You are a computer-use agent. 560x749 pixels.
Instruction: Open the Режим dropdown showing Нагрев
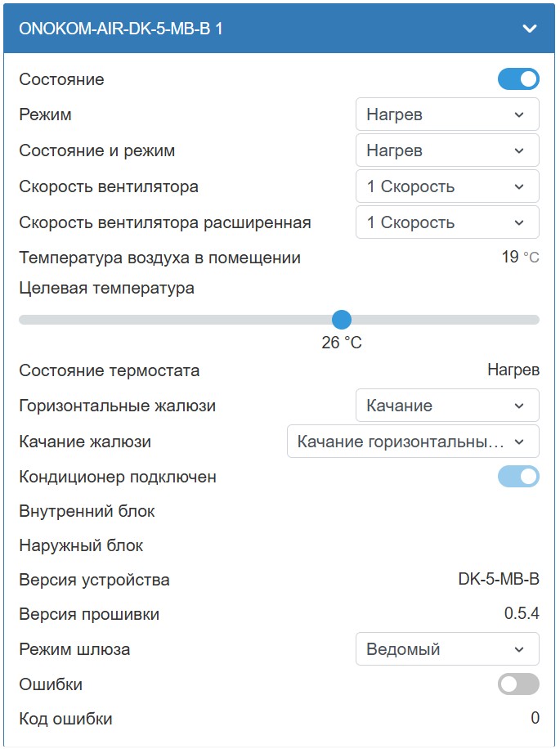[446, 114]
